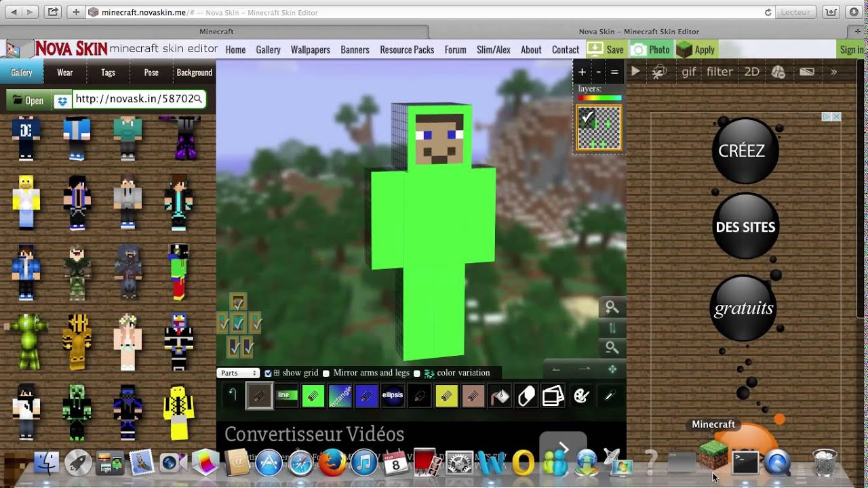Click the Dropbox icon next to Open
The height and width of the screenshot is (488, 868).
point(62,100)
